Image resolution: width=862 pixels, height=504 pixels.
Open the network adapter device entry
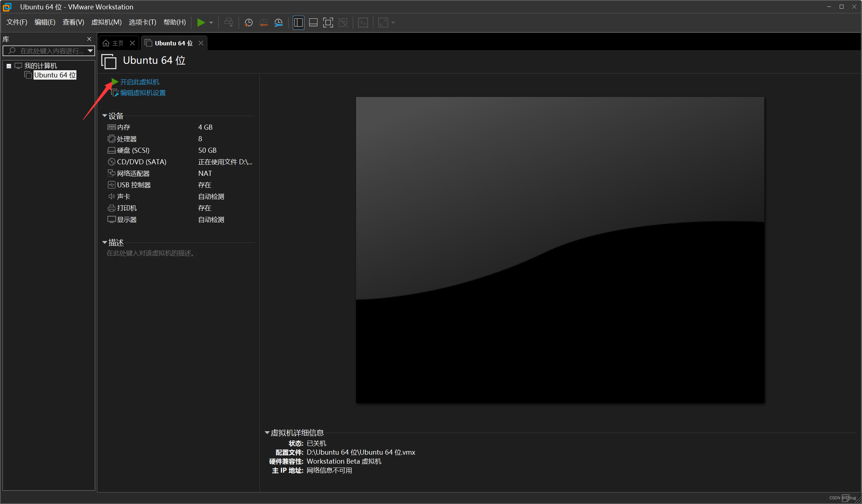coord(133,173)
